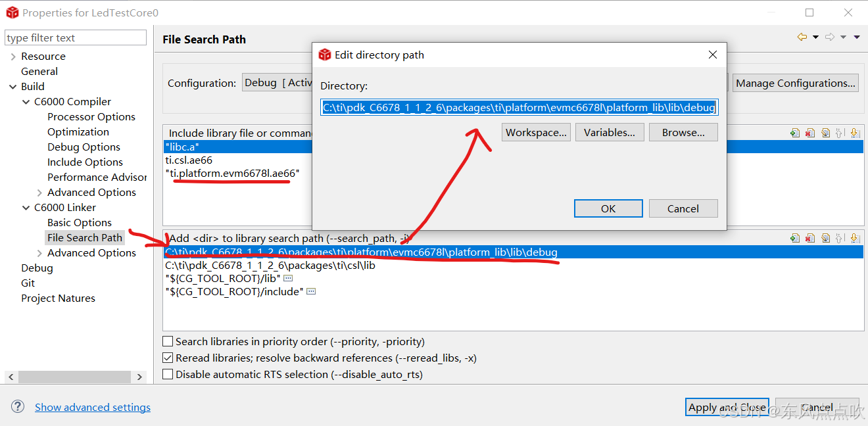Click left arrow of tree horizontal scrollbar
Image resolution: width=868 pixels, height=426 pixels.
[x=11, y=377]
